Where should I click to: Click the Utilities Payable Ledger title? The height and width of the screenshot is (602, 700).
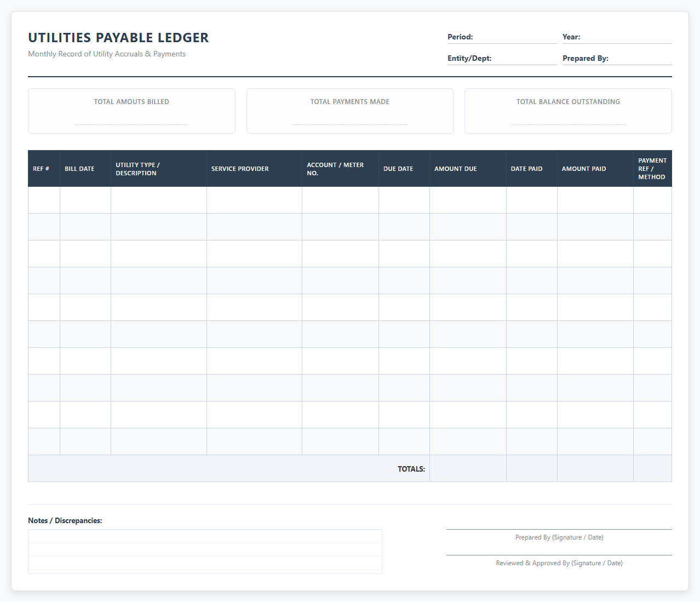click(118, 38)
